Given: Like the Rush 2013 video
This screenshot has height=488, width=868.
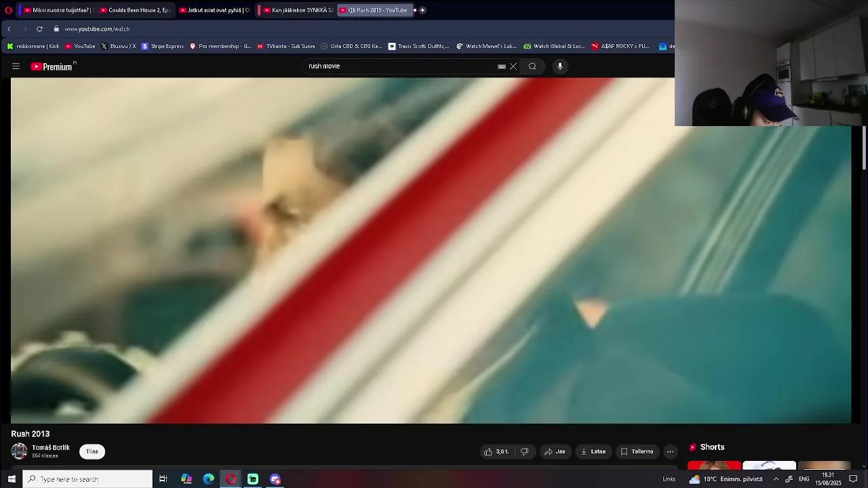Looking at the screenshot, I should pos(496,451).
